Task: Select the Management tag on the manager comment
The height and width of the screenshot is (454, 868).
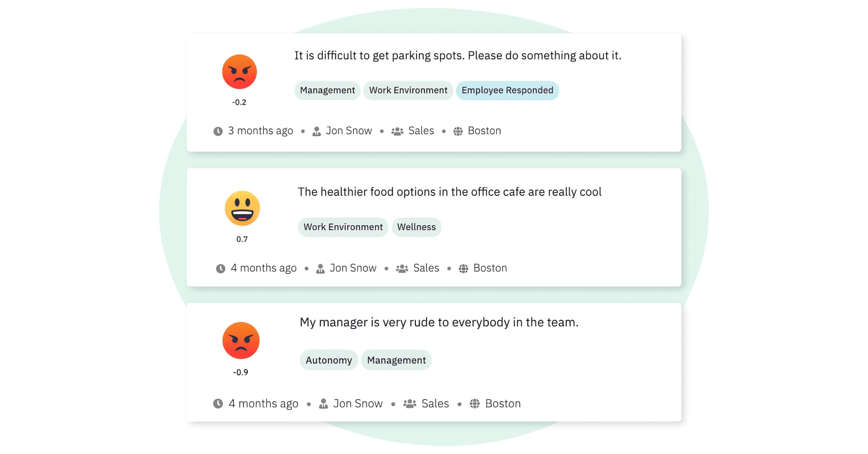Action: 396,360
